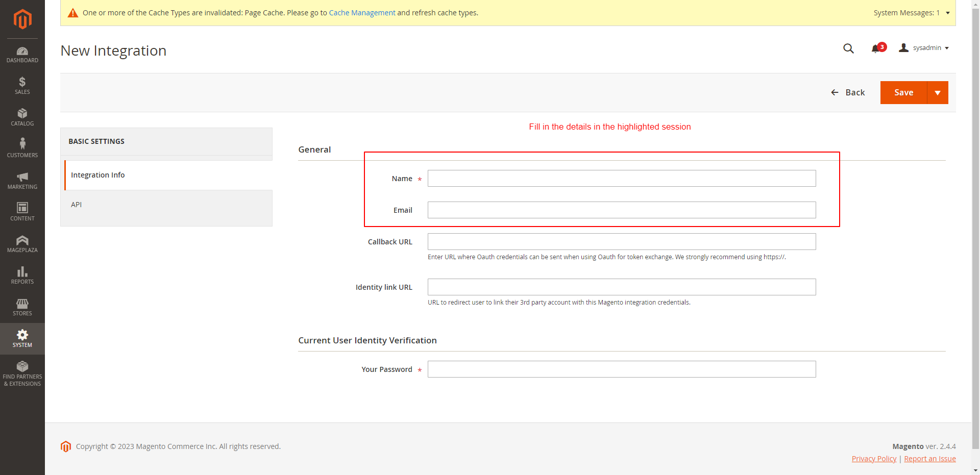Click the Identity link URL help text
This screenshot has width=980, height=475.
pos(559,303)
